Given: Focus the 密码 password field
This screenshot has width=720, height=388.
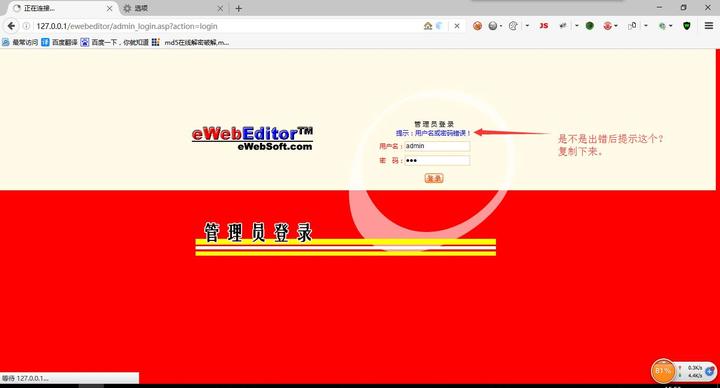Looking at the screenshot, I should tap(437, 160).
